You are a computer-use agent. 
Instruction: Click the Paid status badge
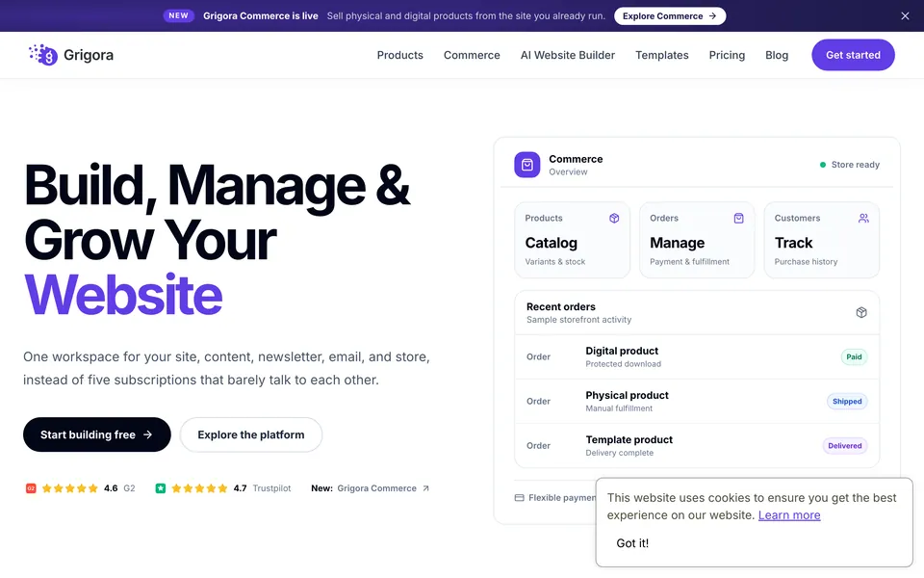(854, 356)
